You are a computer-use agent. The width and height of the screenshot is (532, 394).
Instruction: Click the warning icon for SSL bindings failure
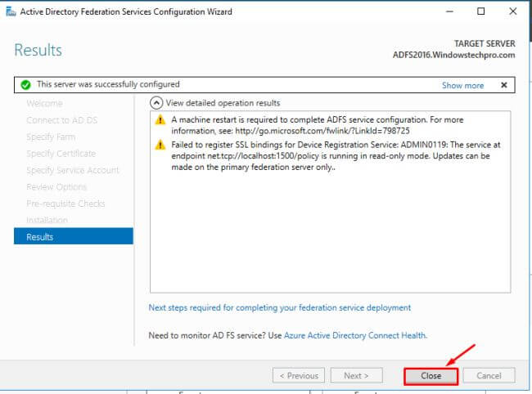(x=160, y=145)
